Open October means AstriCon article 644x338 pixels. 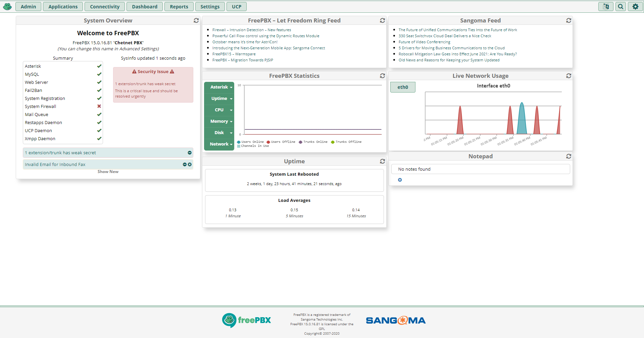[245, 42]
